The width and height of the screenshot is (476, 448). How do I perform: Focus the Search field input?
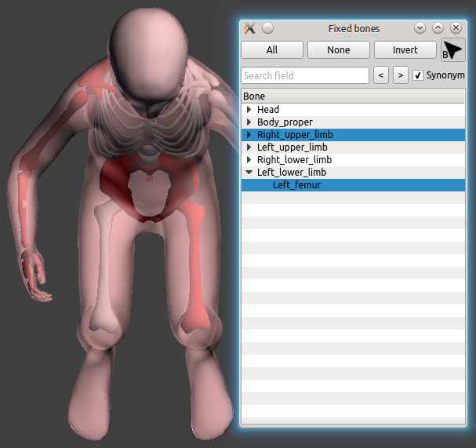point(305,75)
